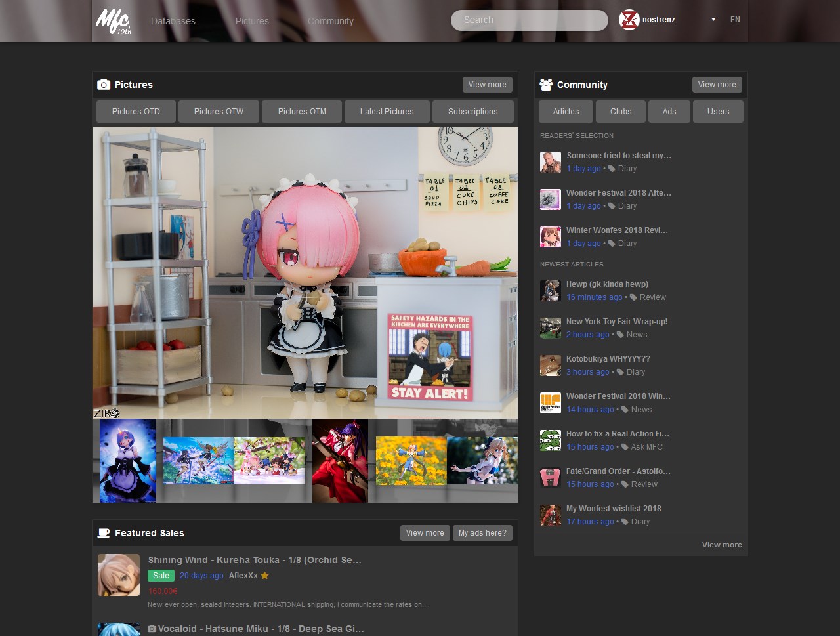This screenshot has width=840, height=636.
Task: Click the Ask MFC tag
Action: point(647,447)
